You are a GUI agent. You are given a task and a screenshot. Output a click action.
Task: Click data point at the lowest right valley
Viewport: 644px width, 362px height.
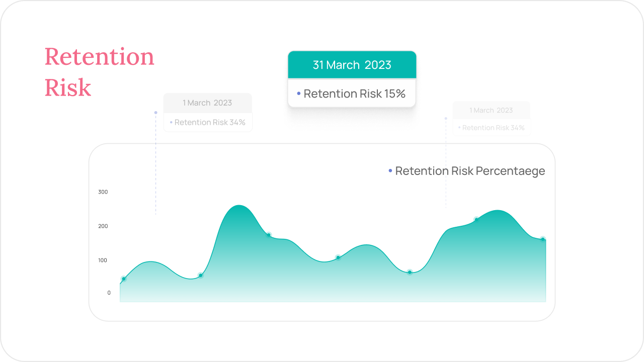[x=410, y=272]
